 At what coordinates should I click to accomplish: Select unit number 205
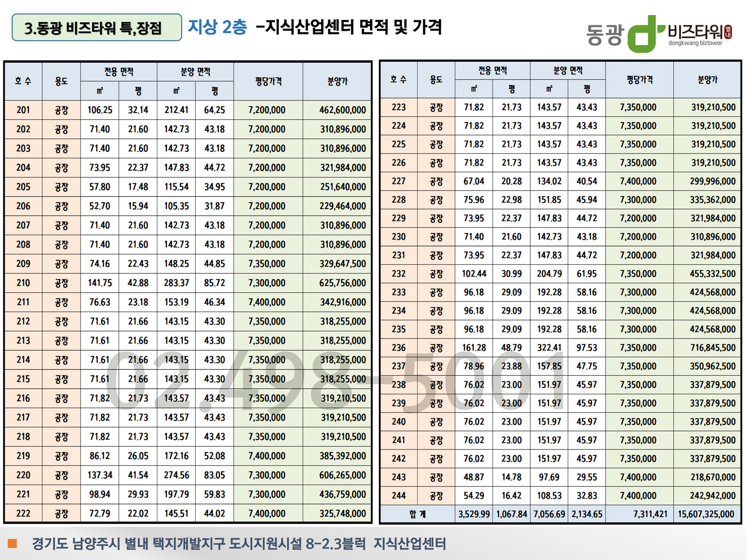click(x=23, y=187)
